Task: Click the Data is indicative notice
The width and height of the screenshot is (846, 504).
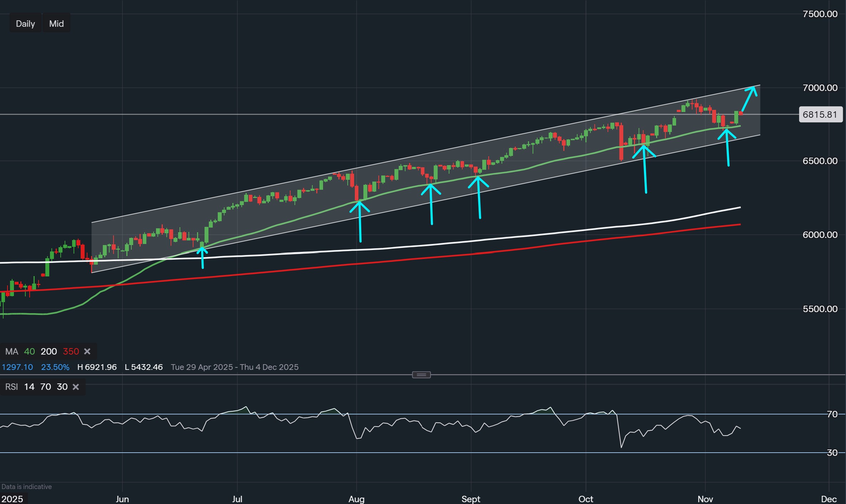Action: pos(26,486)
